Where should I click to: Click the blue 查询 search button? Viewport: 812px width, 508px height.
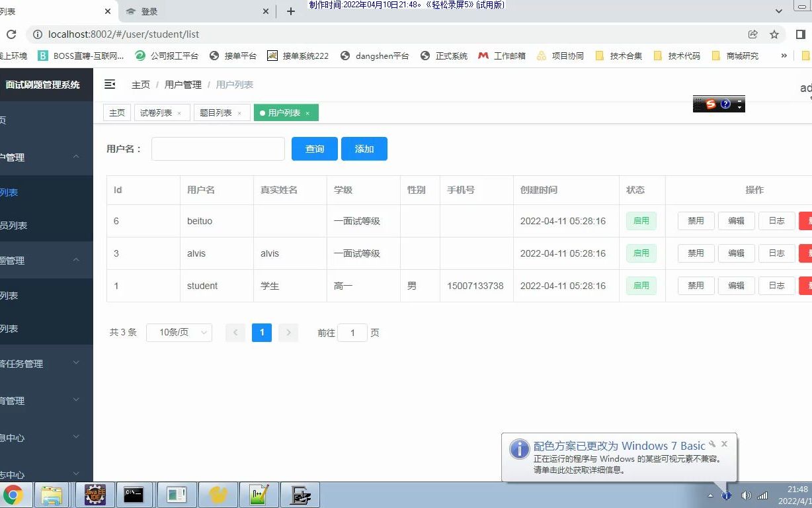pos(314,149)
